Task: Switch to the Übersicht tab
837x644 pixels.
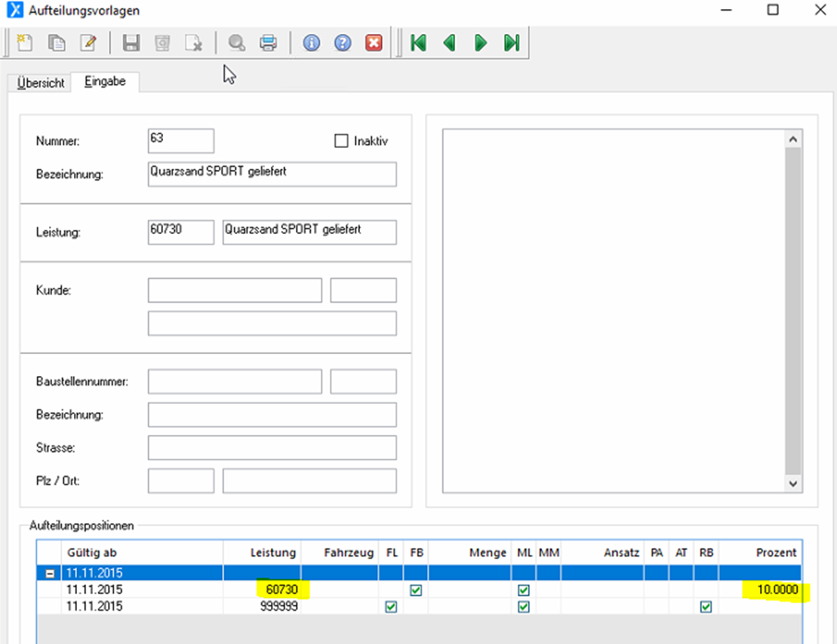Action: (41, 83)
